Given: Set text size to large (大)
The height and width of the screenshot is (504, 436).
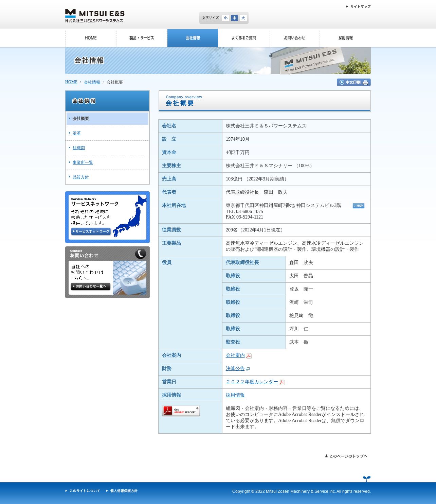Looking at the screenshot, I should [x=243, y=18].
